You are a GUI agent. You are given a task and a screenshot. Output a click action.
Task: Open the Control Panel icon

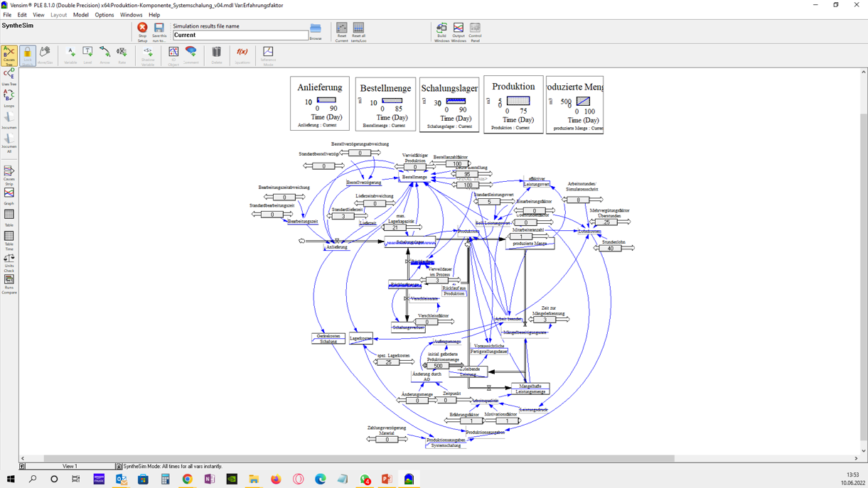coord(475,31)
